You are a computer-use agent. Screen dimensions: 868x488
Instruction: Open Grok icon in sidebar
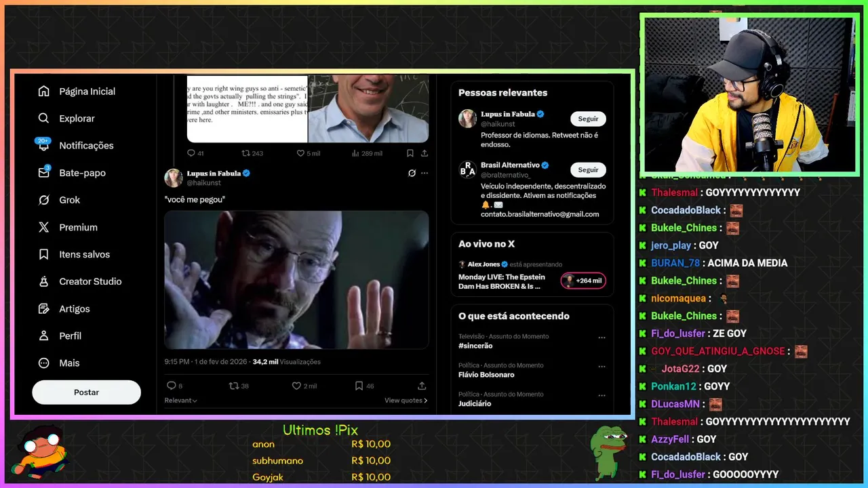[x=44, y=200]
